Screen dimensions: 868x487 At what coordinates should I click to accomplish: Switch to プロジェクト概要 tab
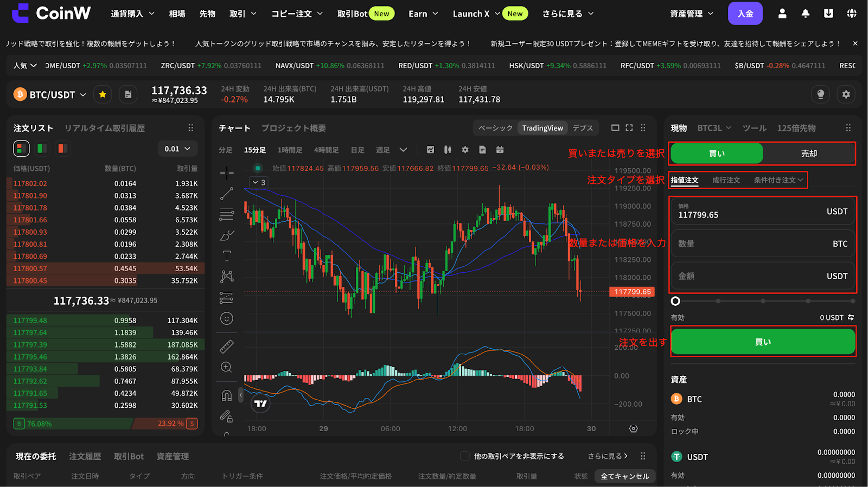(x=293, y=128)
